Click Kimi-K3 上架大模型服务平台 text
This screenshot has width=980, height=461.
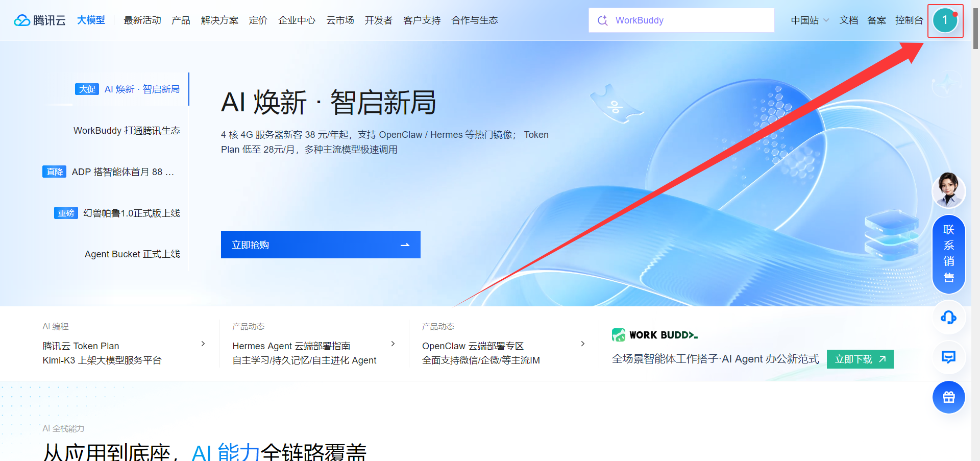click(x=102, y=360)
